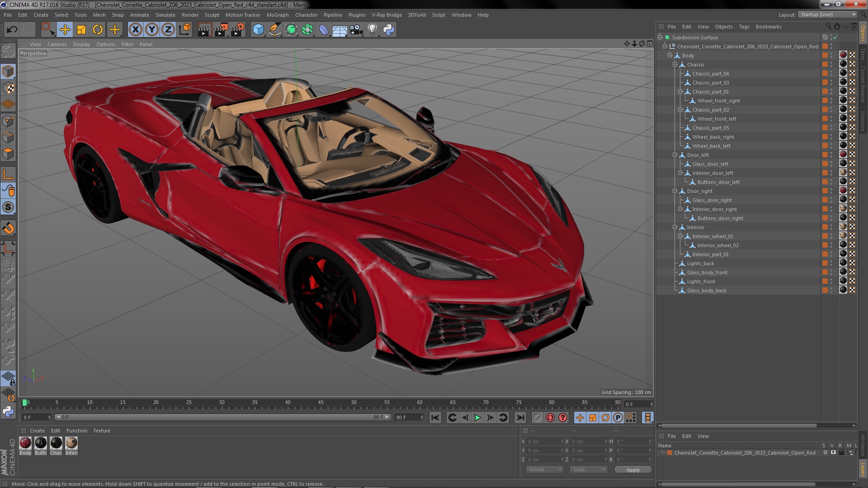868x488 pixels.
Task: Click the Undo arrow icon
Action: tap(12, 30)
